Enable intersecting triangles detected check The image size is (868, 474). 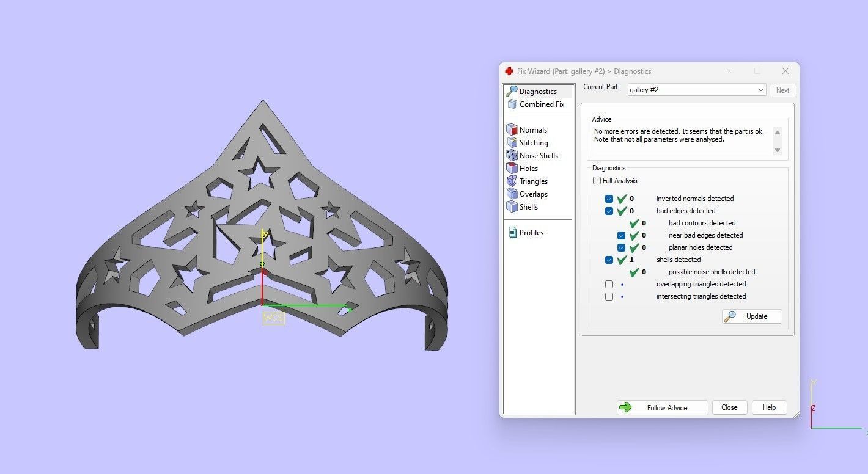(x=609, y=296)
